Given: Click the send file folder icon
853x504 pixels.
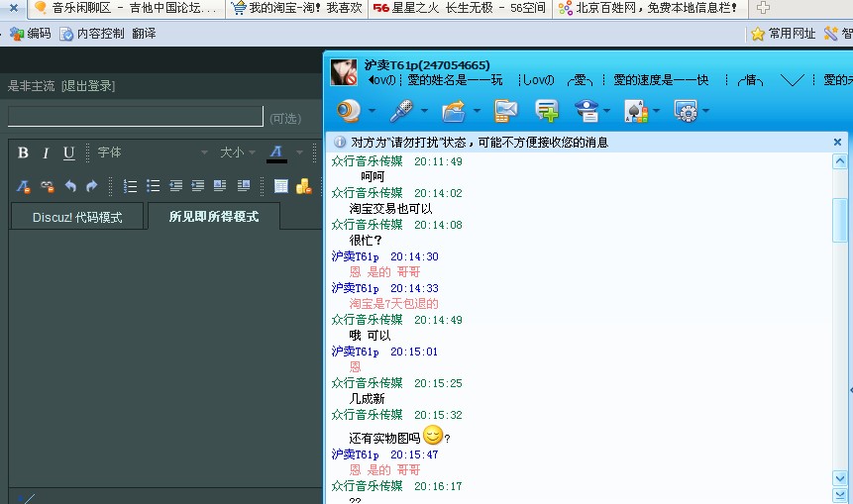Looking at the screenshot, I should tap(454, 110).
